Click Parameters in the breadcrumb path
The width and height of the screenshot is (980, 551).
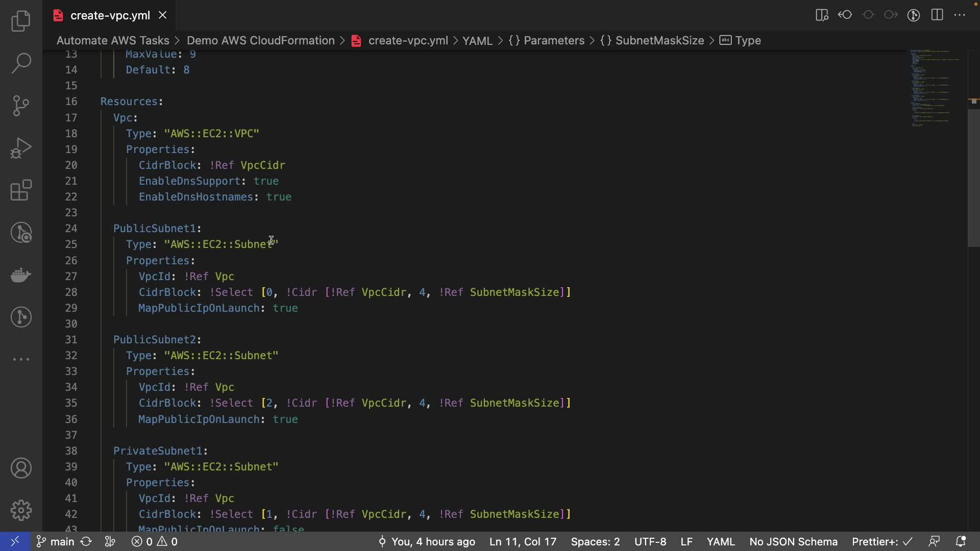(x=553, y=40)
